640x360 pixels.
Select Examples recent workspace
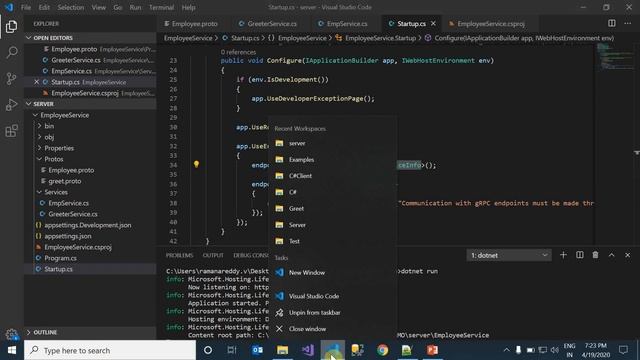point(333,160)
